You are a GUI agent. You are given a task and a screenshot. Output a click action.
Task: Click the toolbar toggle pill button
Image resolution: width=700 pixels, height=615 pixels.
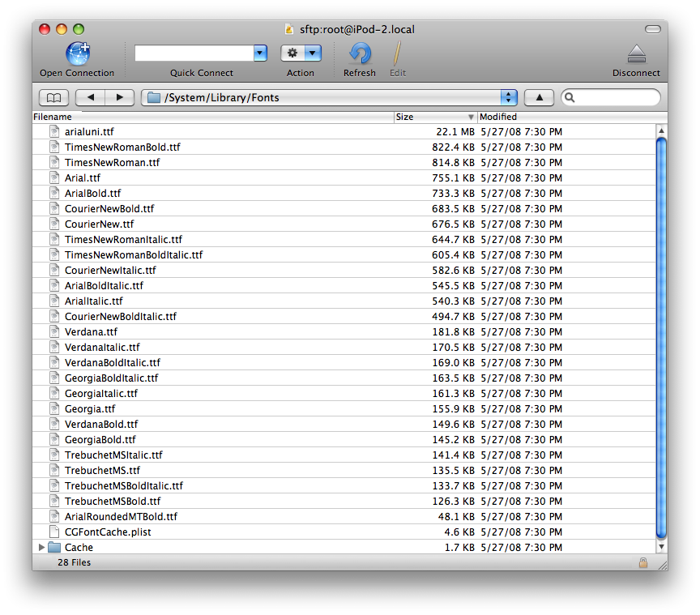pyautogui.click(x=653, y=29)
